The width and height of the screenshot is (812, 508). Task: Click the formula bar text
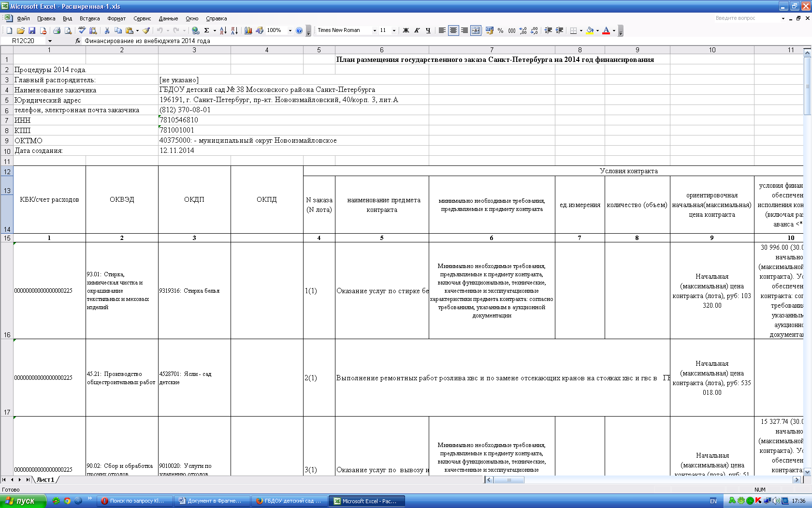[147, 41]
